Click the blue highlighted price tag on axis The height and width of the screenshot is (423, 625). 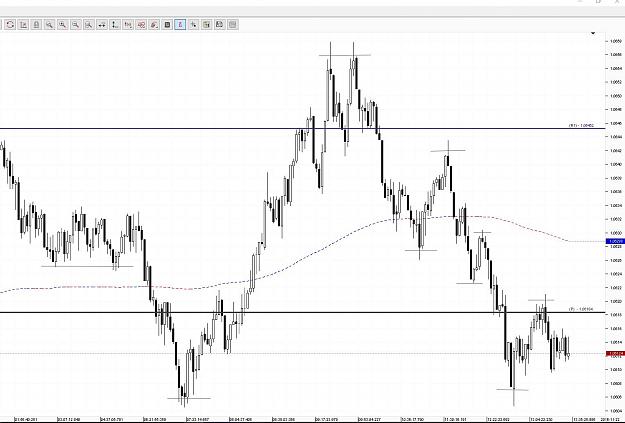click(x=615, y=241)
